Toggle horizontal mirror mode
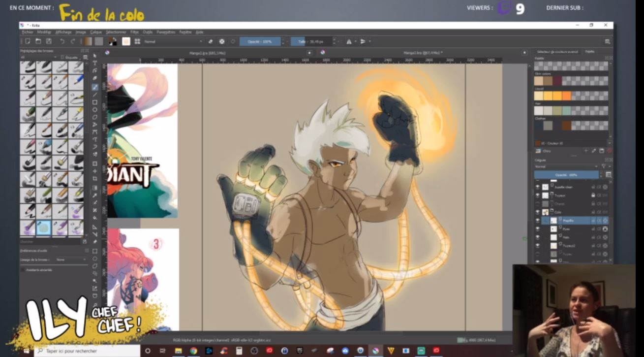This screenshot has width=644, height=357. pyautogui.click(x=349, y=41)
